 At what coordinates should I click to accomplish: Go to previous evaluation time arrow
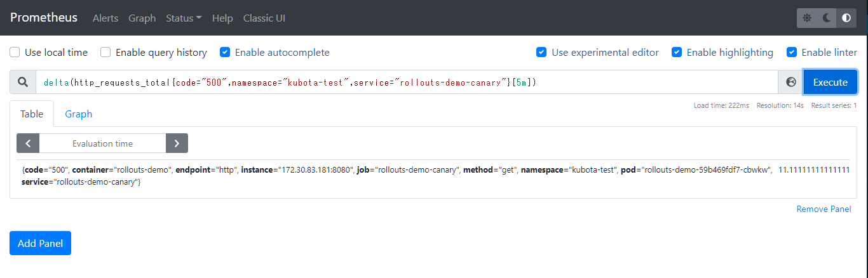tap(28, 143)
